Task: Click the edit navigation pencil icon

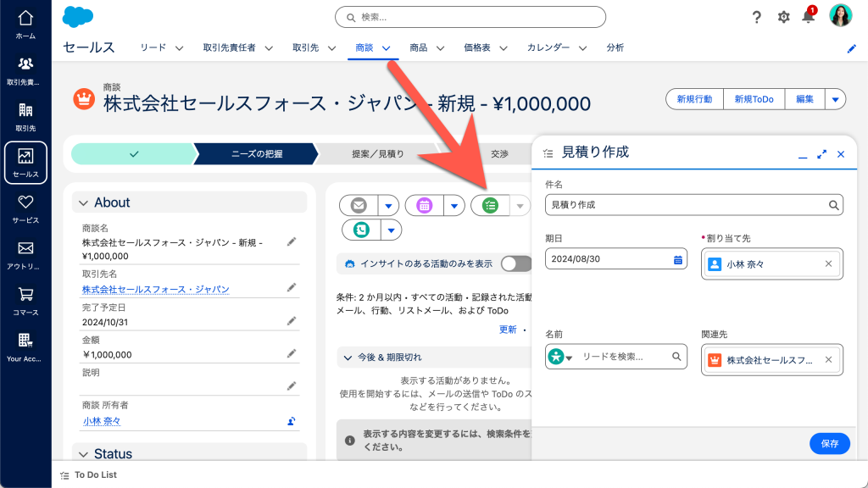Action: click(x=851, y=48)
